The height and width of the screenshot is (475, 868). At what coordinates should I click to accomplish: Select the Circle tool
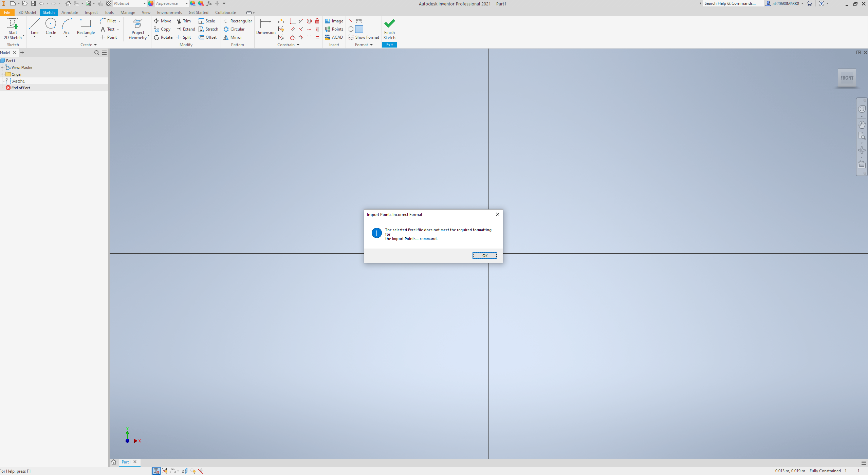(51, 27)
